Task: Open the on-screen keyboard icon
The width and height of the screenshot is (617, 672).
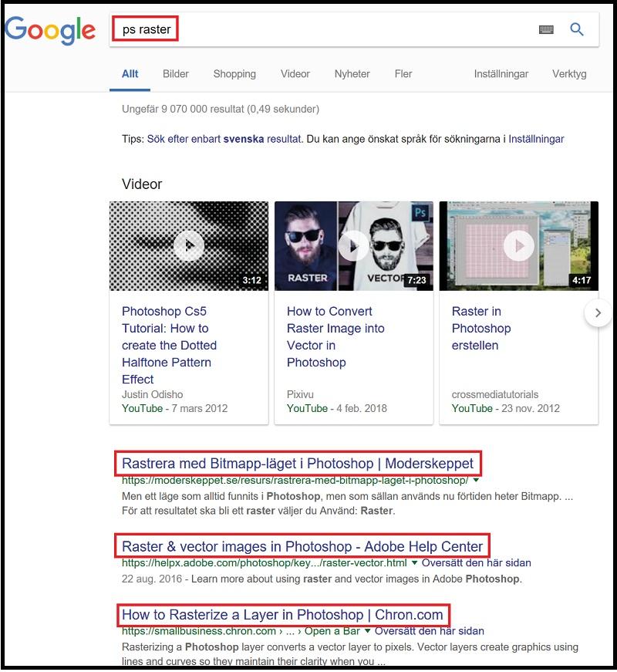Action: [546, 29]
